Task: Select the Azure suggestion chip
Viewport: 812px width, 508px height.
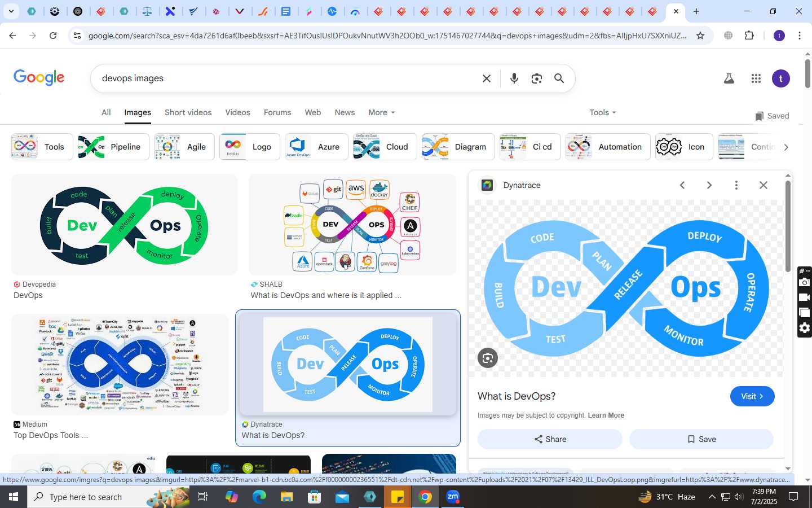Action: 316,147
